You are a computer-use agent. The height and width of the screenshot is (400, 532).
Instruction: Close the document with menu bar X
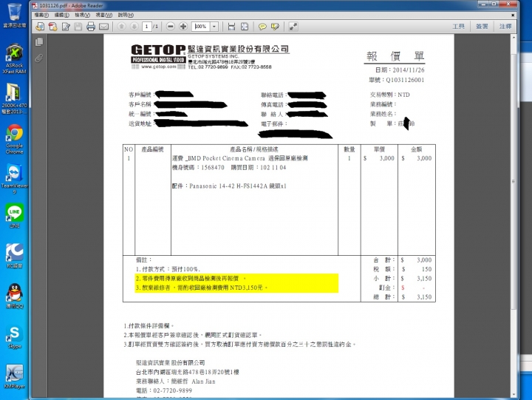(513, 16)
